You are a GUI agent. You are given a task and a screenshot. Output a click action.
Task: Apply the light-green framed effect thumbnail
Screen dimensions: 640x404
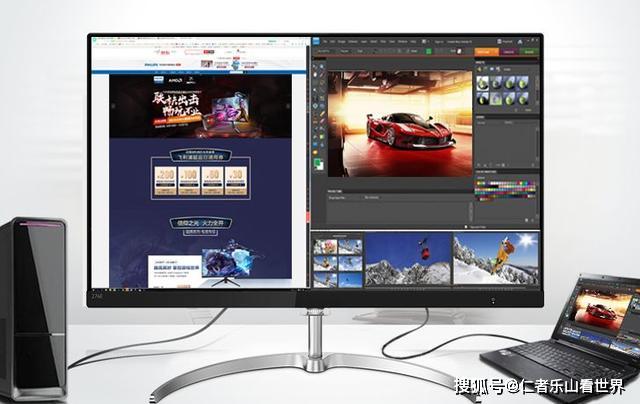point(496,98)
